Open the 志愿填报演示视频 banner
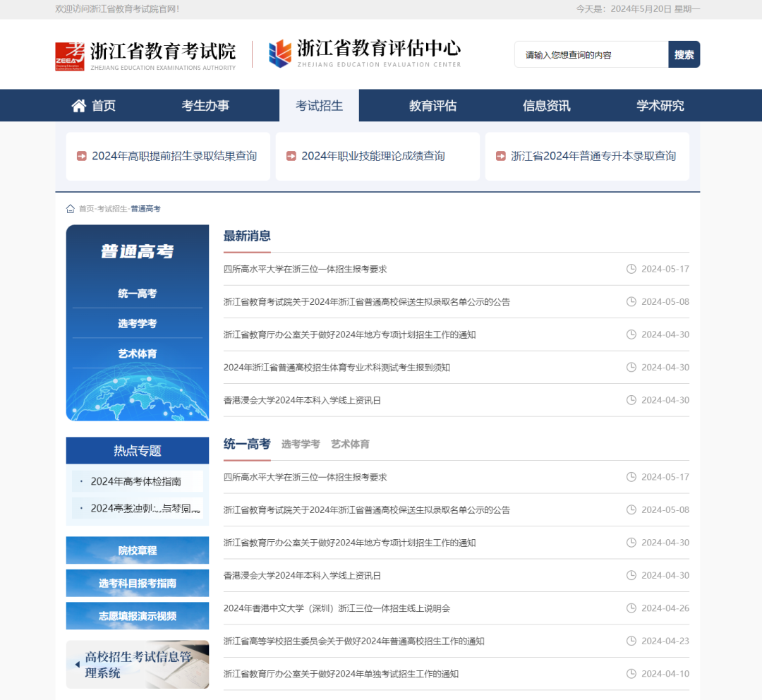The width and height of the screenshot is (762, 700). click(x=138, y=616)
